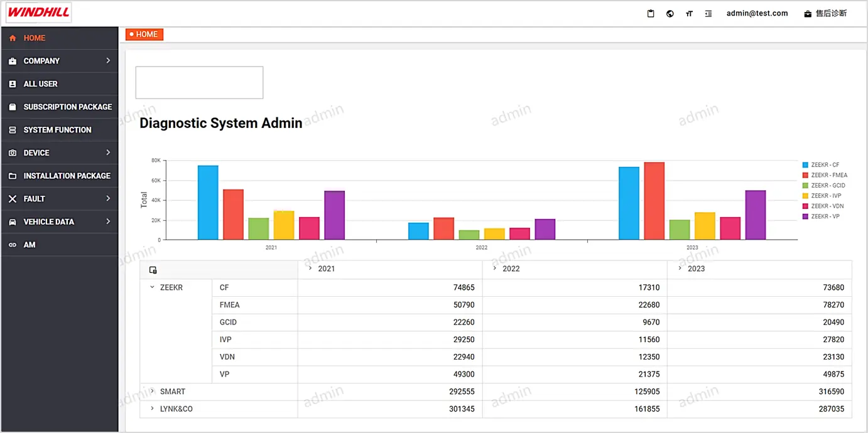Click the cell value 9670

click(651, 322)
